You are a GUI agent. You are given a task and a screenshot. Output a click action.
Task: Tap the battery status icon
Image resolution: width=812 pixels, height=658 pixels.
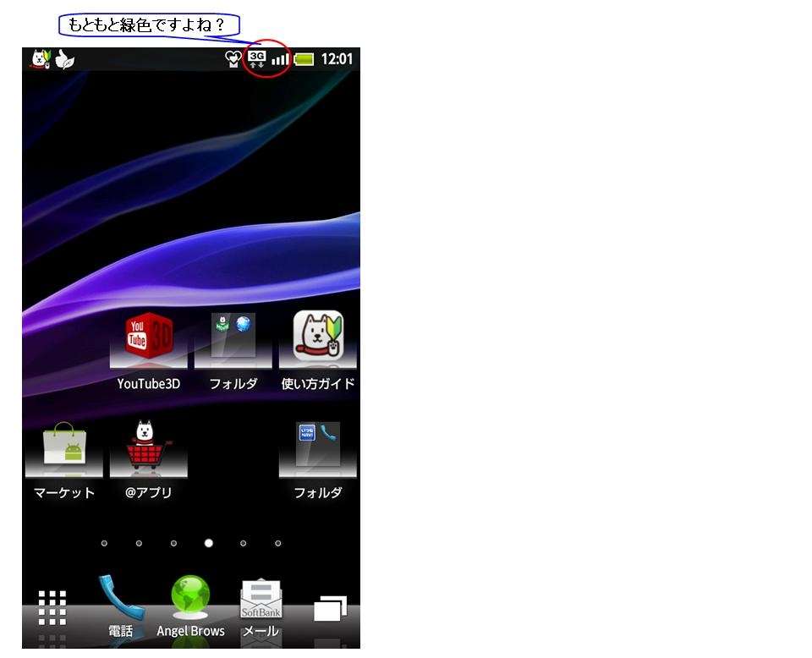[x=304, y=60]
